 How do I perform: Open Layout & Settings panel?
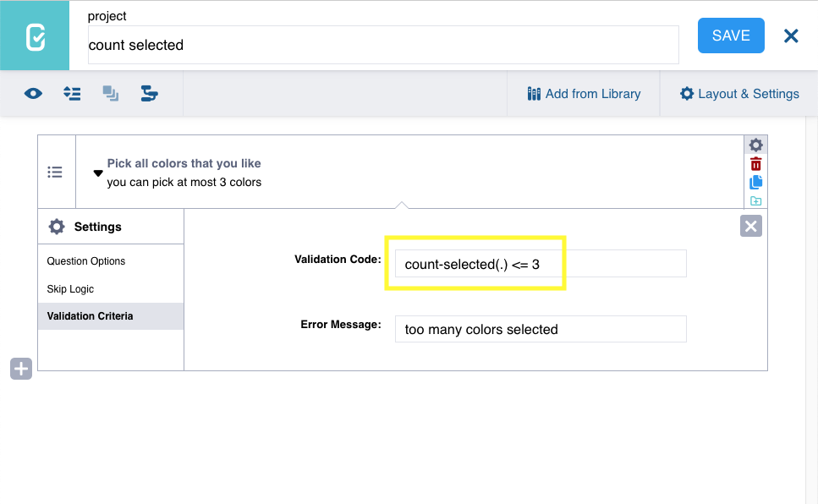(x=739, y=94)
